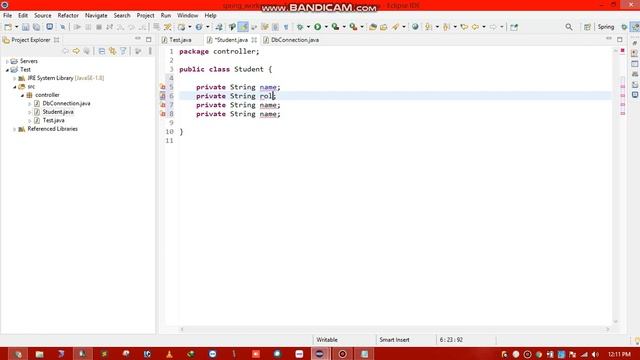
Task: Click the VLC cone icon in taskbar
Action: [x=169, y=354]
